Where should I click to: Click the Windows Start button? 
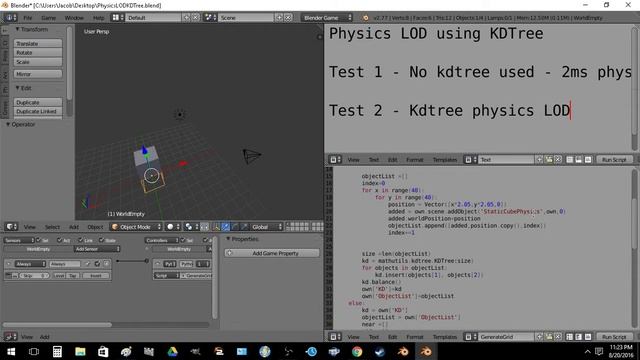point(11,351)
